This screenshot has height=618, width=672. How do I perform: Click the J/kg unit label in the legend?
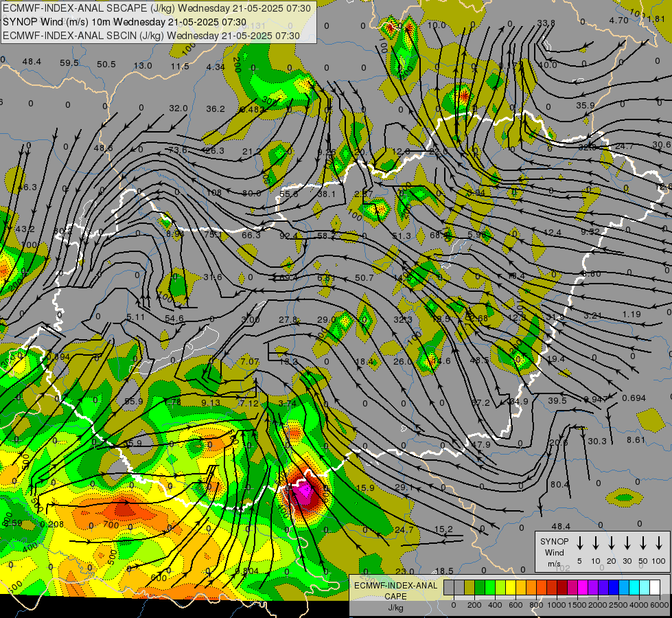[x=395, y=608]
